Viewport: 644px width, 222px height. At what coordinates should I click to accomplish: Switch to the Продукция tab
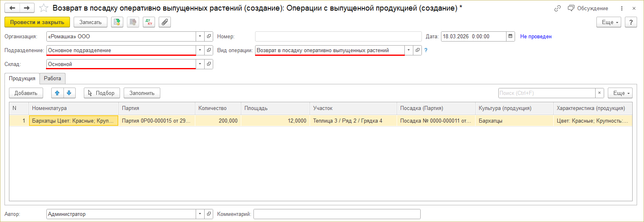point(22,79)
